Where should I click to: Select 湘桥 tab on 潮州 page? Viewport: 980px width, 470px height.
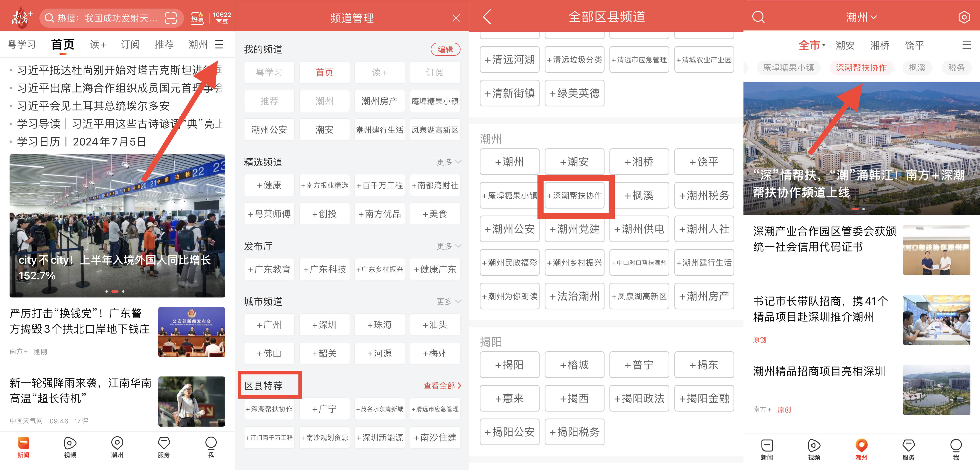880,45
